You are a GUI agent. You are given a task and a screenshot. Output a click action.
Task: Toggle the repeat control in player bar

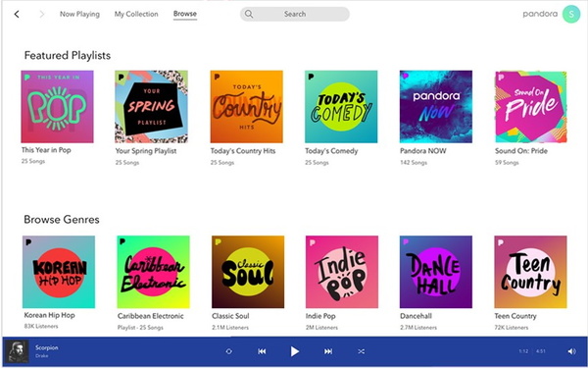(228, 351)
